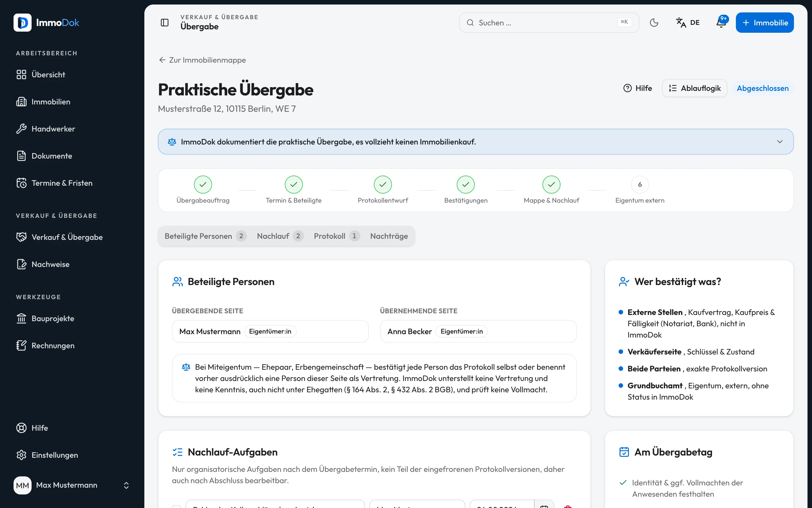Image resolution: width=812 pixels, height=508 pixels.
Task: Click the Abgeschlossen status badge
Action: [x=763, y=88]
